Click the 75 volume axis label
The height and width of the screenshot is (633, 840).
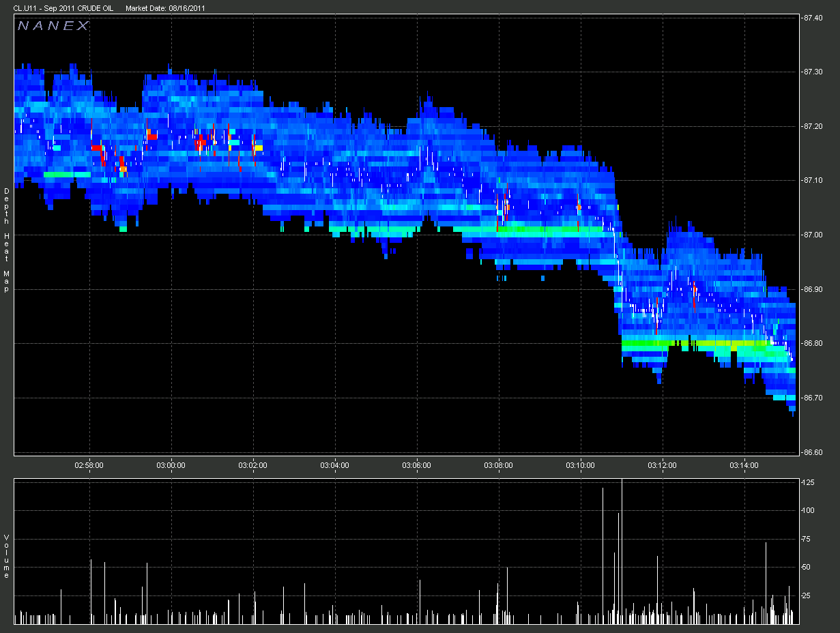(807, 539)
